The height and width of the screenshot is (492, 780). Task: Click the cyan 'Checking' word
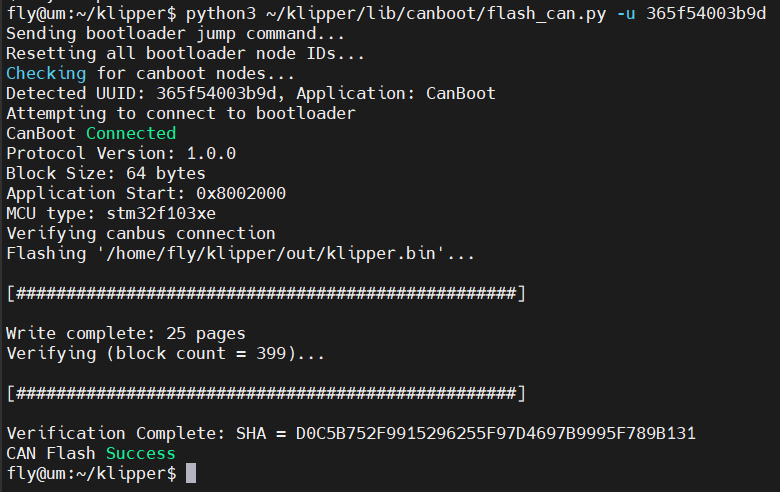coord(46,74)
